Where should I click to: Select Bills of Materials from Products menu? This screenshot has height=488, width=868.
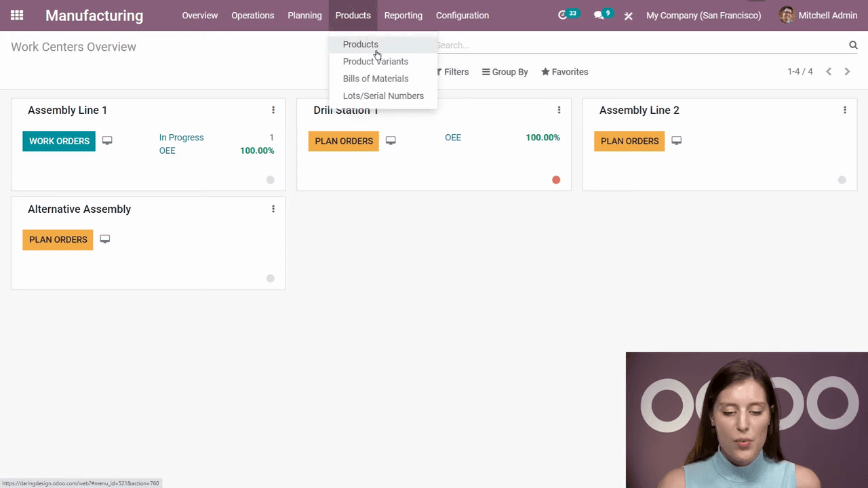click(x=376, y=79)
